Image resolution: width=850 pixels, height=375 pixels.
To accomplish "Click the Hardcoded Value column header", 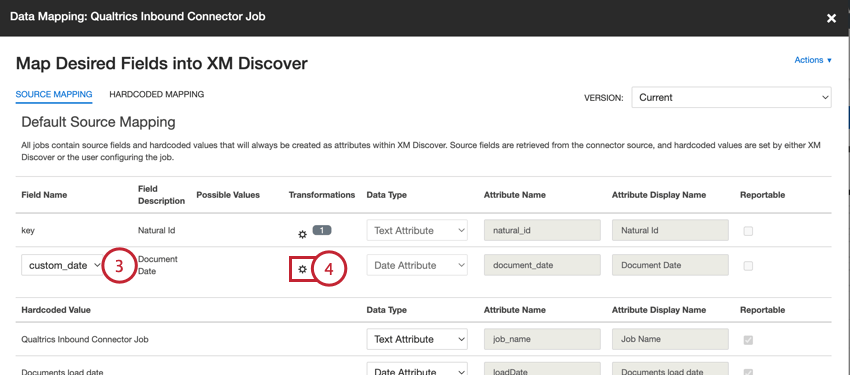I will (x=56, y=310).
